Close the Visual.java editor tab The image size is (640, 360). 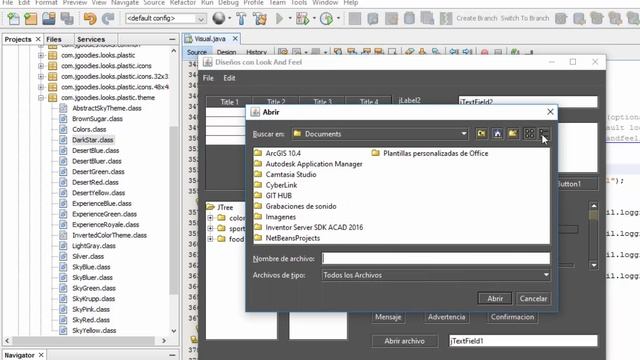[x=235, y=39]
